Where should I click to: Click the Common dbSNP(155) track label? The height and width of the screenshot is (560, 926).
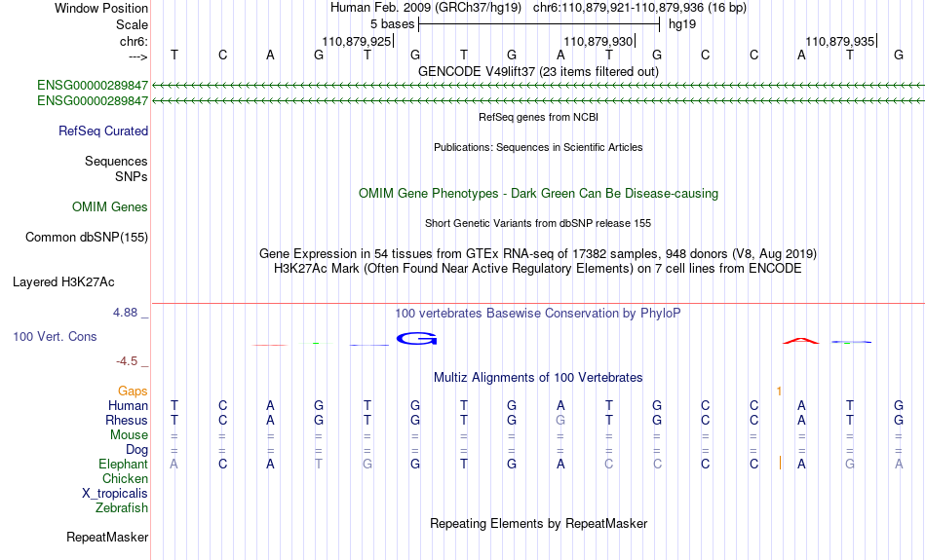[x=86, y=238]
